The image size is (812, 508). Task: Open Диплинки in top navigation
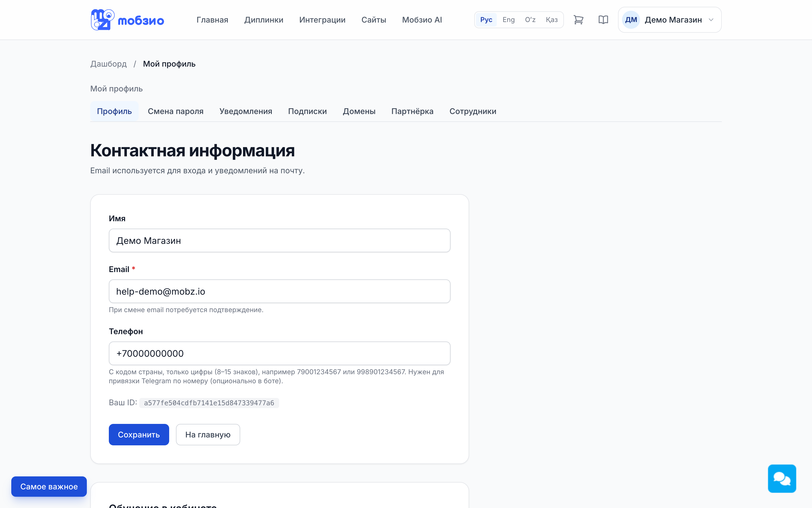[x=264, y=20]
